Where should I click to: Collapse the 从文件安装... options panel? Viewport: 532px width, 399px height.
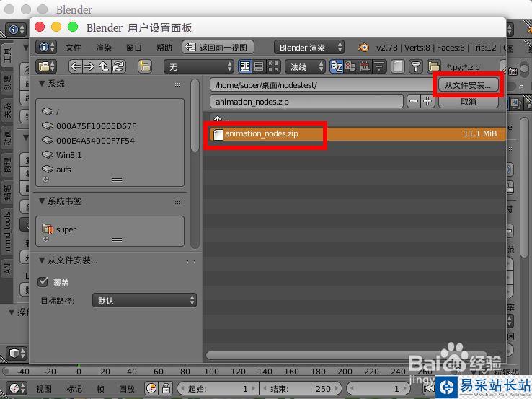pyautogui.click(x=42, y=260)
